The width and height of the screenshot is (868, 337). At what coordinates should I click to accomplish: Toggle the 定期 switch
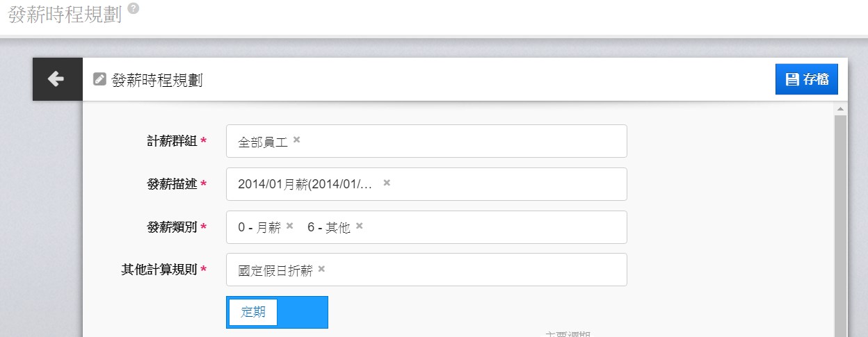[277, 312]
